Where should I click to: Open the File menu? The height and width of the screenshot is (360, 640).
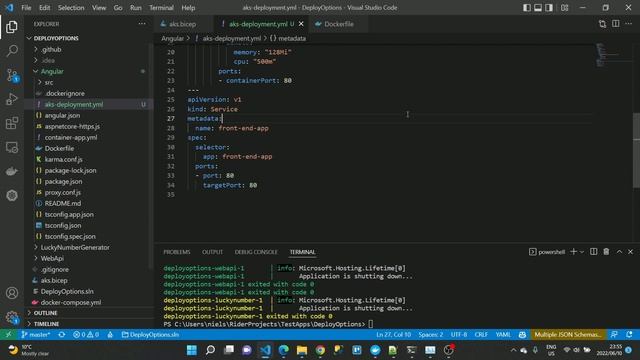26,8
